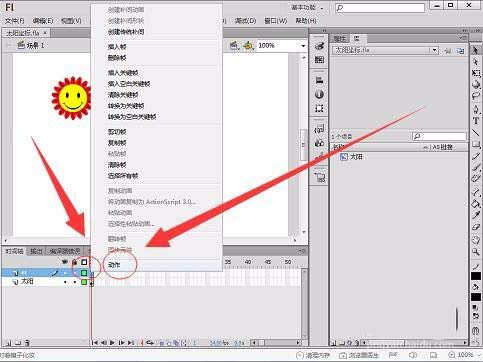Open the Transform panel icon

point(319,108)
